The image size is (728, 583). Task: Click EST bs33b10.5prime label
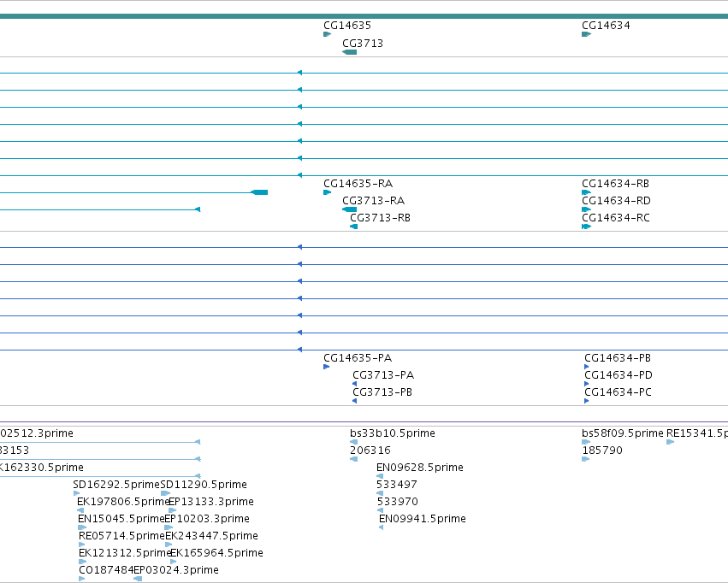point(393,433)
